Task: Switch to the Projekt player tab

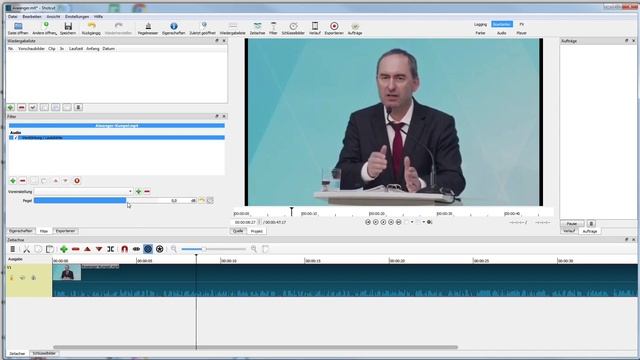Action: [x=257, y=231]
